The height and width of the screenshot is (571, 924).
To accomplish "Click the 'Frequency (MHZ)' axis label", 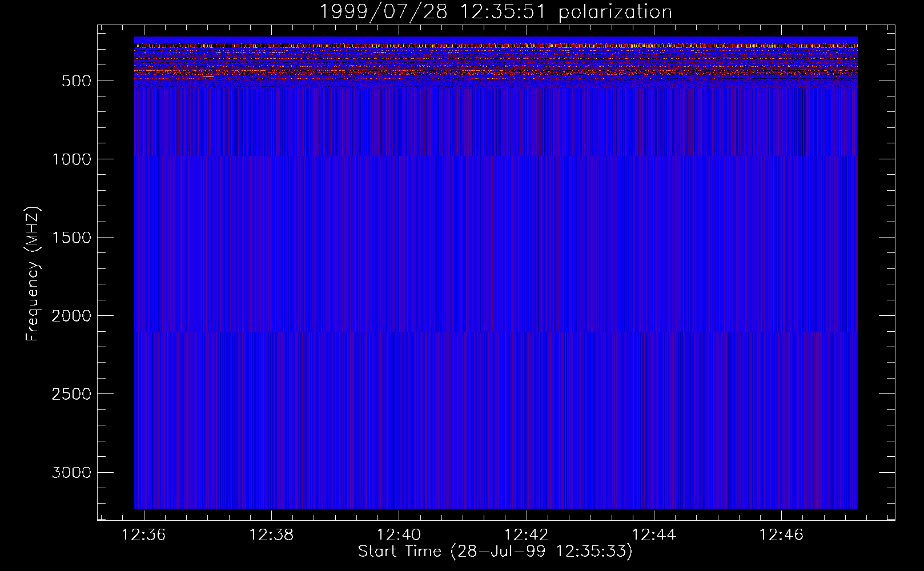I will (33, 274).
